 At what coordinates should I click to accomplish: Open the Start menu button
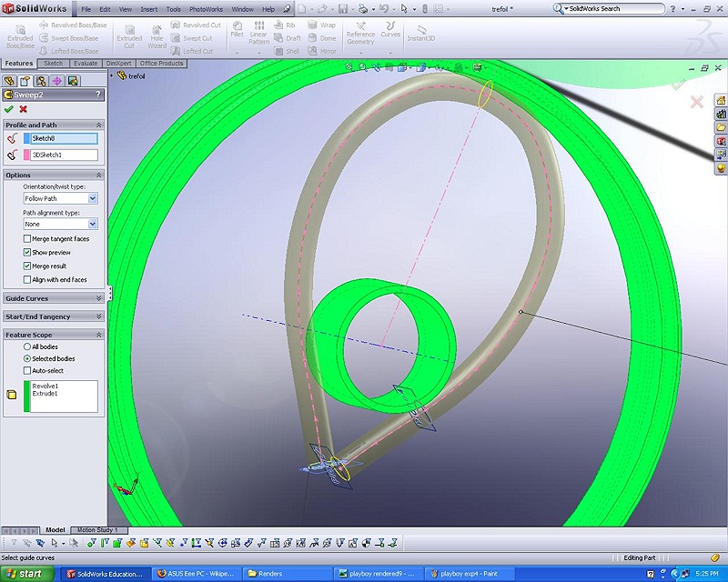pyautogui.click(x=31, y=574)
